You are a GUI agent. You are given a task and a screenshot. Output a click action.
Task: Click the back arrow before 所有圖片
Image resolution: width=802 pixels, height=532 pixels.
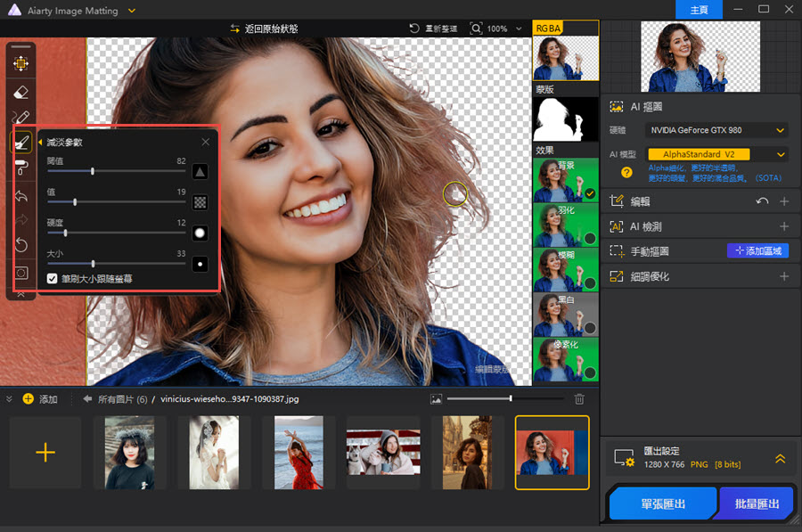[87, 398]
